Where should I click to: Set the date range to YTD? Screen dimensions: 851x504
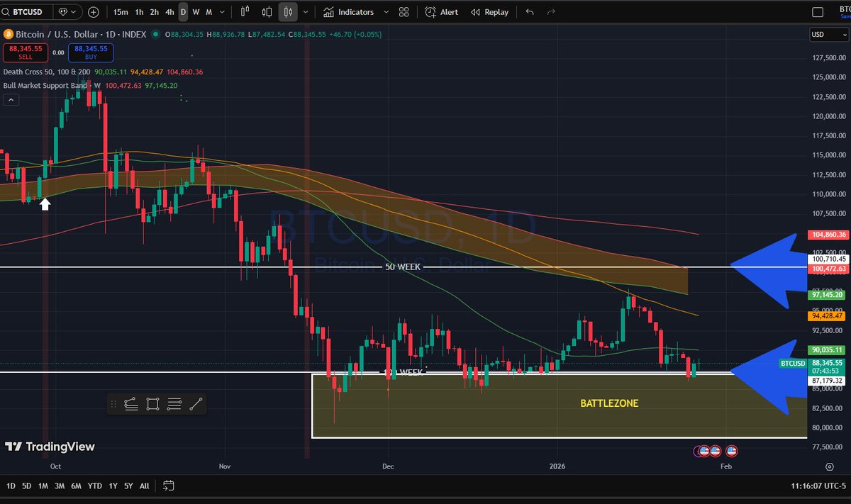point(95,486)
